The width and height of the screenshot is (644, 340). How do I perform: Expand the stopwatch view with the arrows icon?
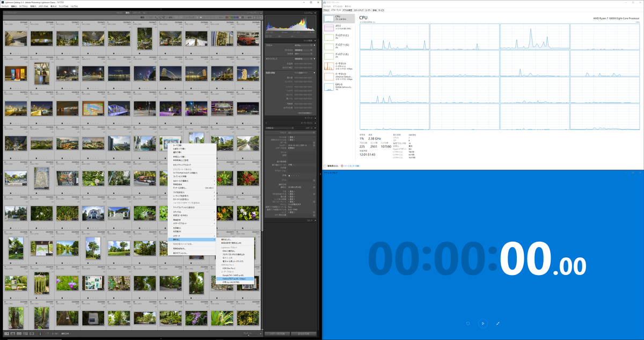[x=498, y=323]
